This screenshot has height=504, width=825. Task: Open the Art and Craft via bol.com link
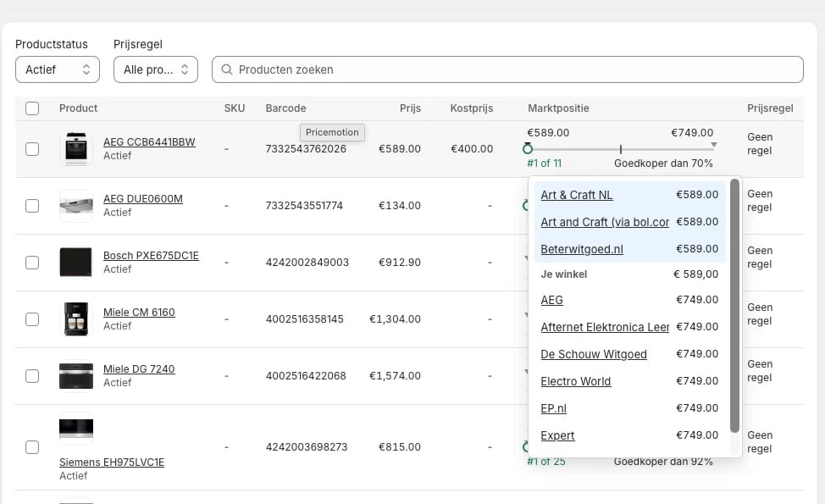(x=605, y=223)
